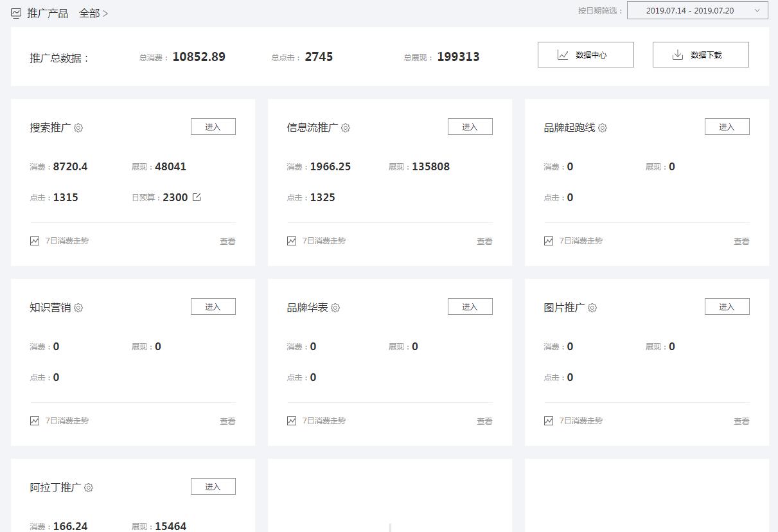
Task: Click trend chart icon in 品牌华表 card
Action: [x=292, y=421]
